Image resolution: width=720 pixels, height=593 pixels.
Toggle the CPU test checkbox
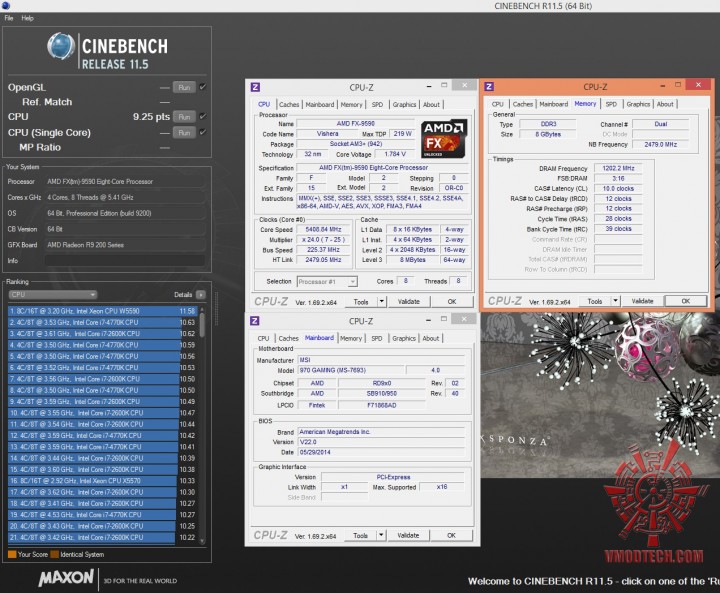[x=202, y=116]
